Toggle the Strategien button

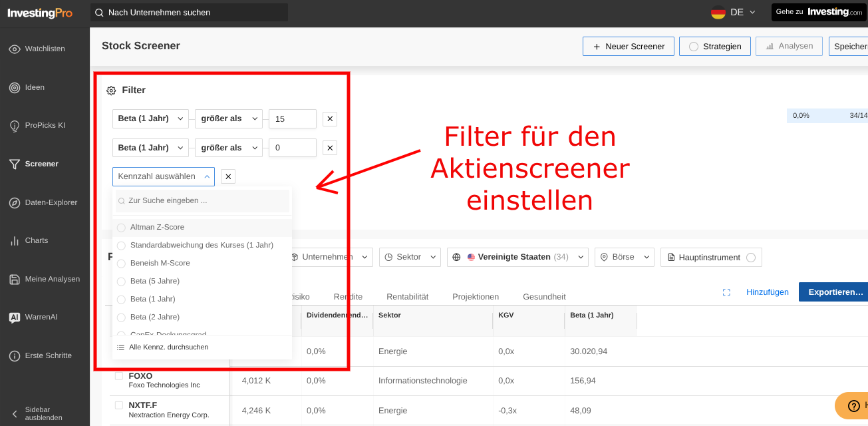click(715, 46)
